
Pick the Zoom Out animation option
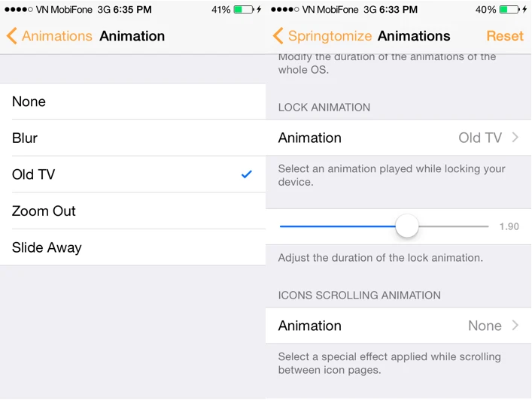coord(132,211)
